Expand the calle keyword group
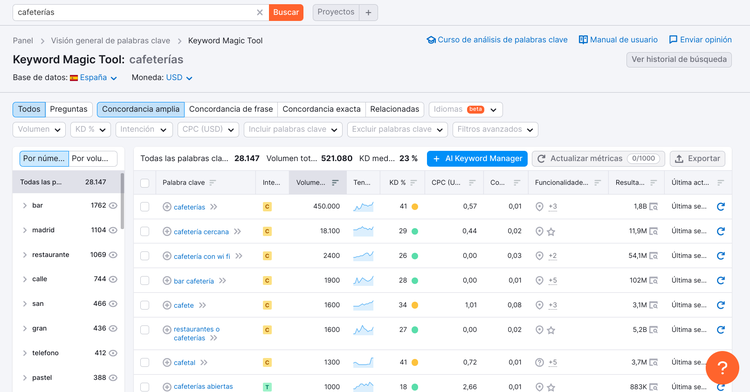This screenshot has height=392, width=750. coord(25,279)
